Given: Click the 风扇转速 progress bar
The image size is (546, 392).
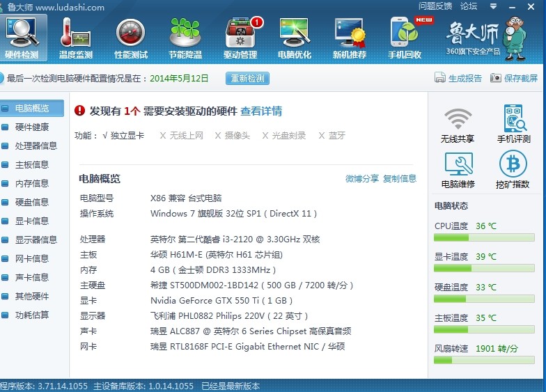Looking at the screenshot, I should (x=484, y=361).
